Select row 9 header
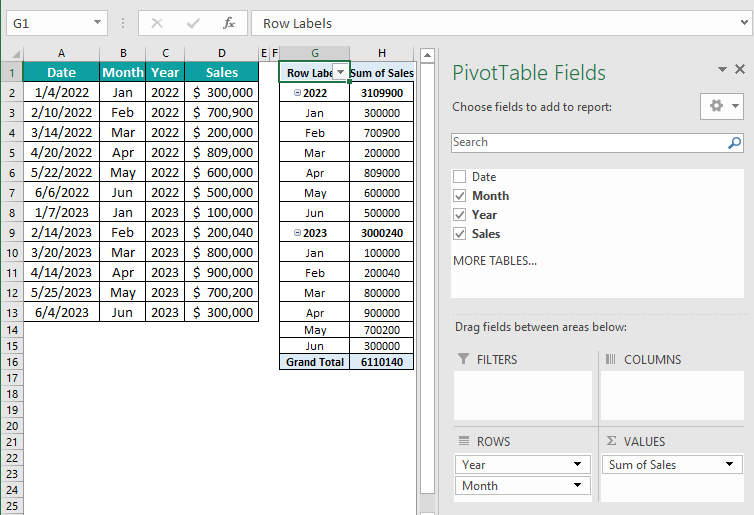 click(12, 233)
